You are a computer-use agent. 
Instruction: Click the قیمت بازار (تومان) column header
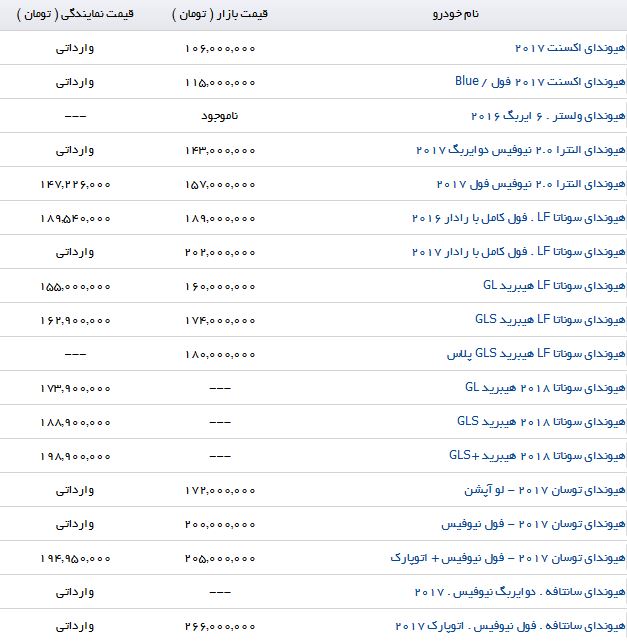point(220,14)
